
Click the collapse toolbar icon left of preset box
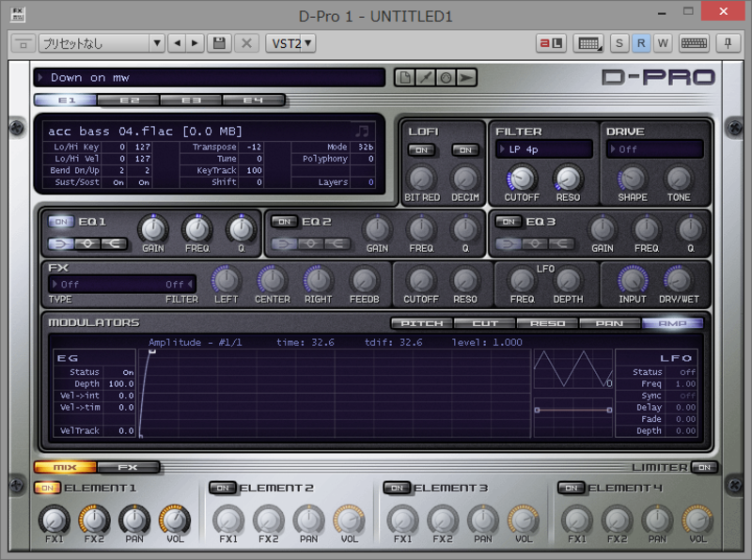tap(23, 43)
